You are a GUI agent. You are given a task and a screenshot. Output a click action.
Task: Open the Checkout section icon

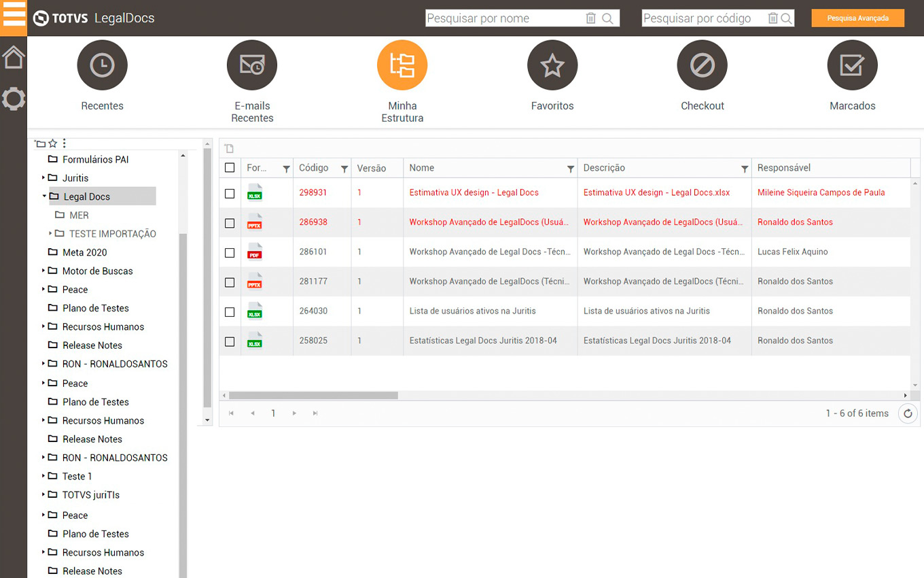pos(702,65)
